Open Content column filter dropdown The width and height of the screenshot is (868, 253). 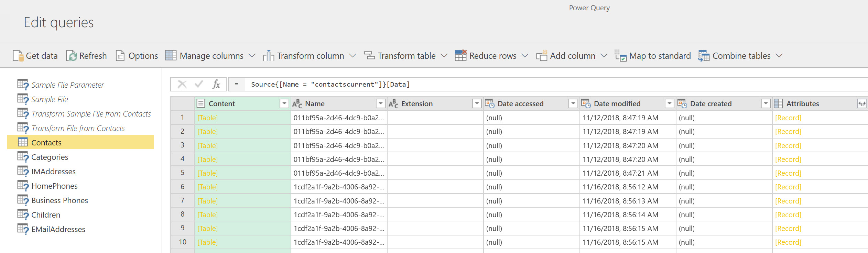[x=284, y=103]
